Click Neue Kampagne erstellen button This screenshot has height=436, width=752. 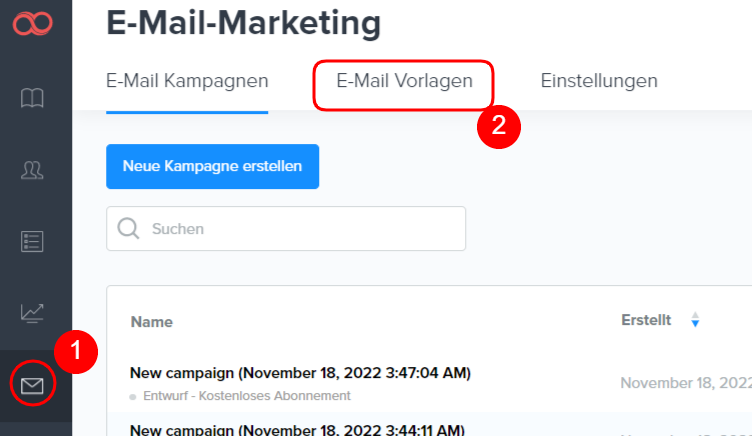[212, 167]
